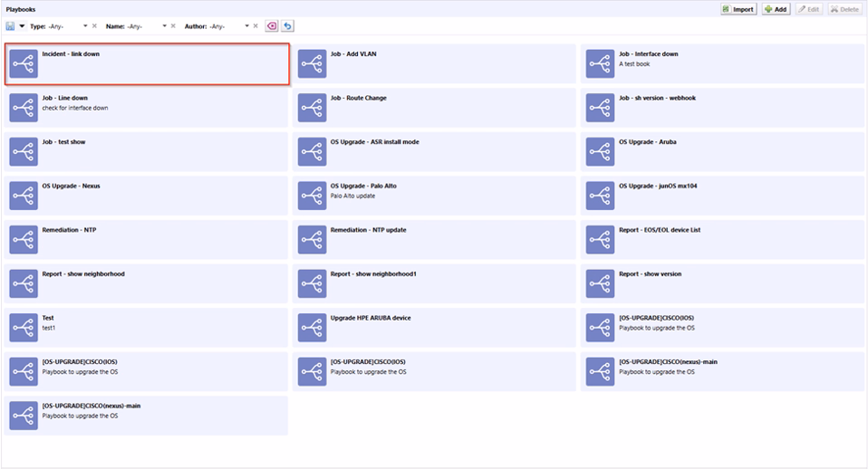Click the OS Upgrade - Nexus playbook icon
This screenshot has width=868, height=469.
tap(24, 196)
